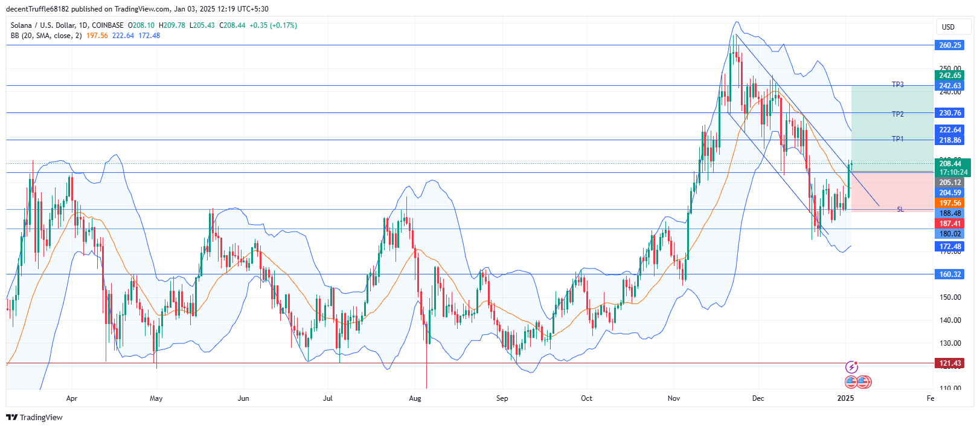Click the 188.48 price label
The width and height of the screenshot is (980, 428).
950,213
